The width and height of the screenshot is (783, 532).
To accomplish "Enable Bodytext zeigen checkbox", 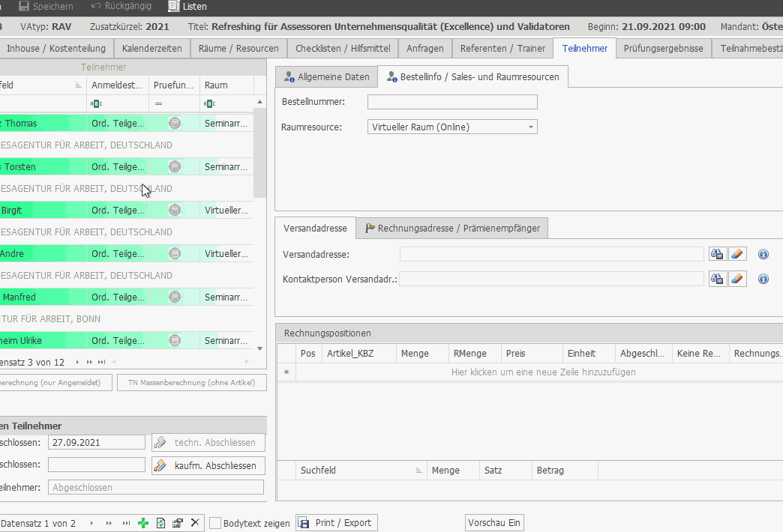I will 215,523.
